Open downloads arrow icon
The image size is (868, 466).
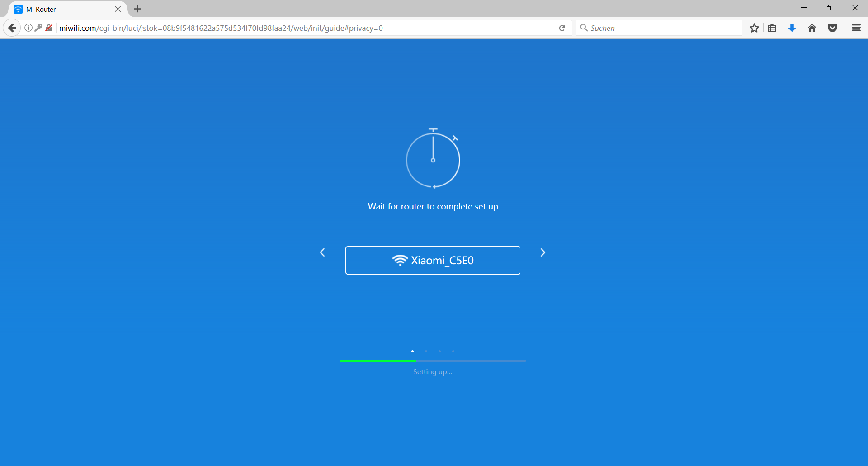[792, 28]
